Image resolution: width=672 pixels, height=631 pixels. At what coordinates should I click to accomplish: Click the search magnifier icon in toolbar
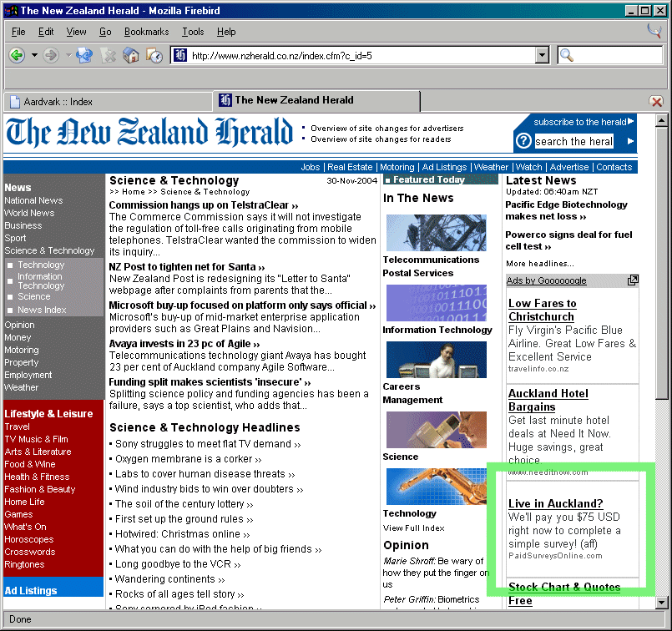[x=567, y=56]
